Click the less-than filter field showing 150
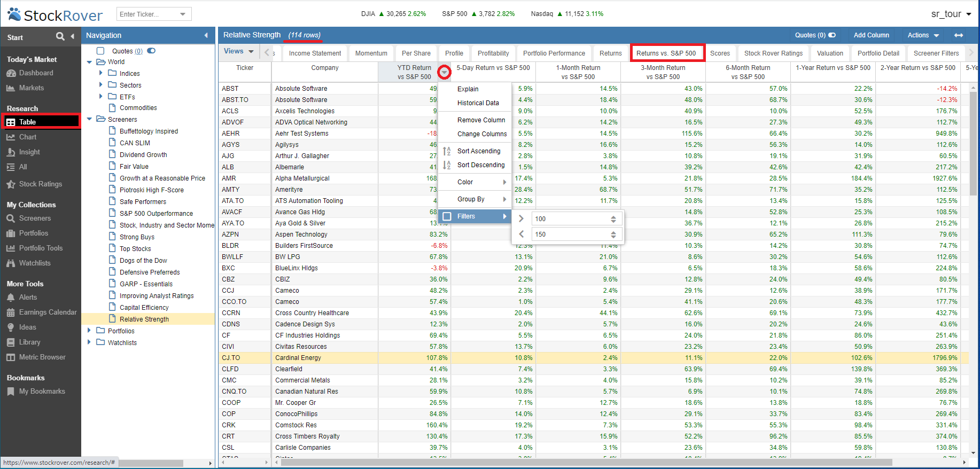 coord(575,234)
